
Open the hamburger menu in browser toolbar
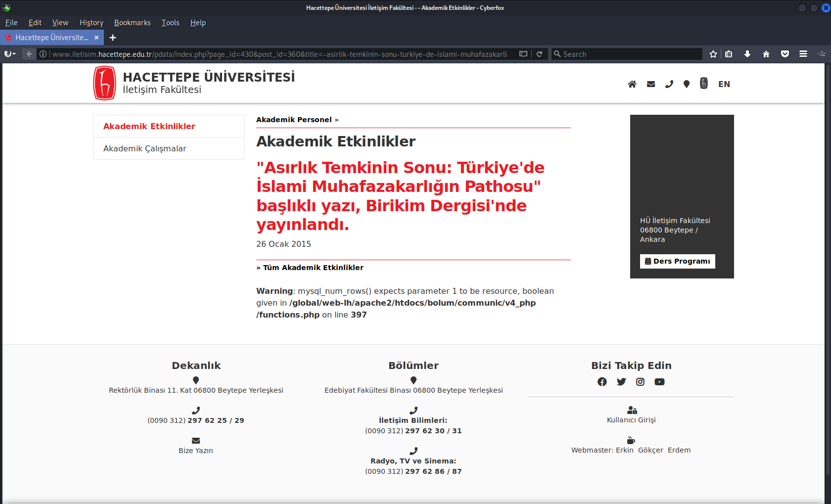point(803,54)
